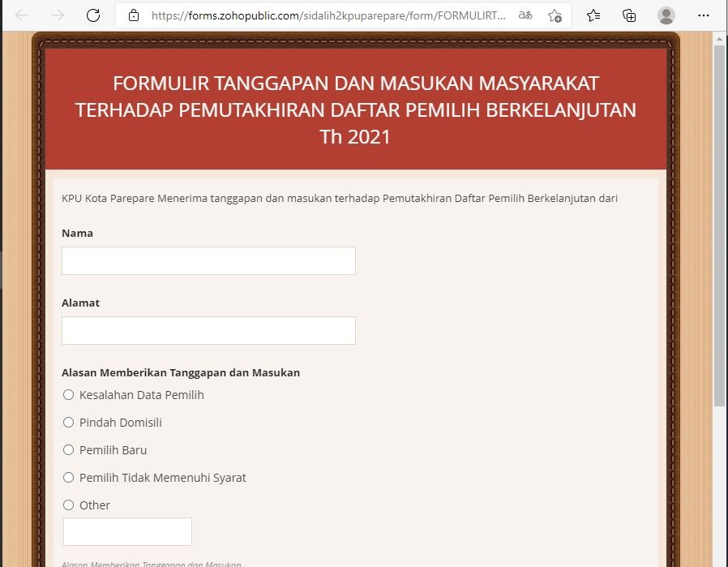Click the scrollbar up arrow
The image size is (728, 567).
[x=719, y=39]
